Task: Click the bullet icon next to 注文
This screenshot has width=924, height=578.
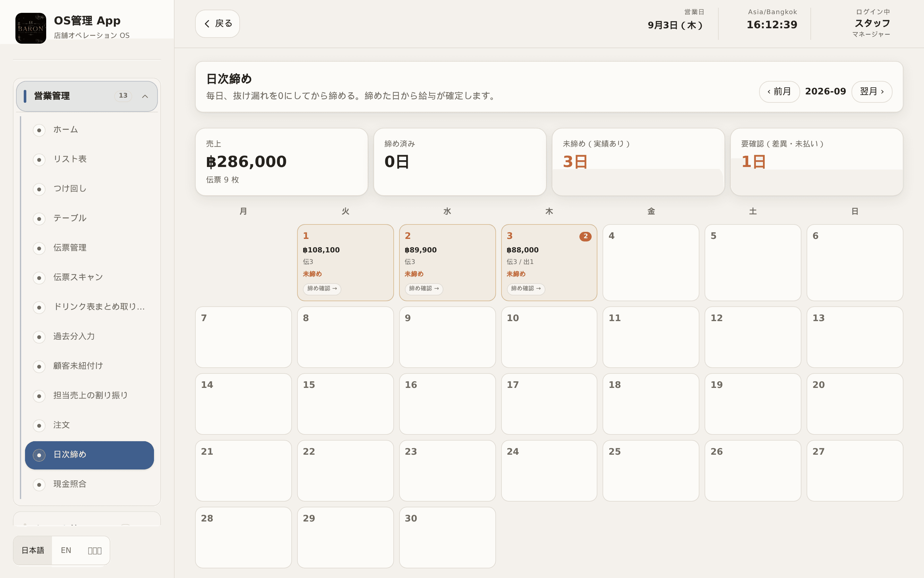Action: [39, 425]
